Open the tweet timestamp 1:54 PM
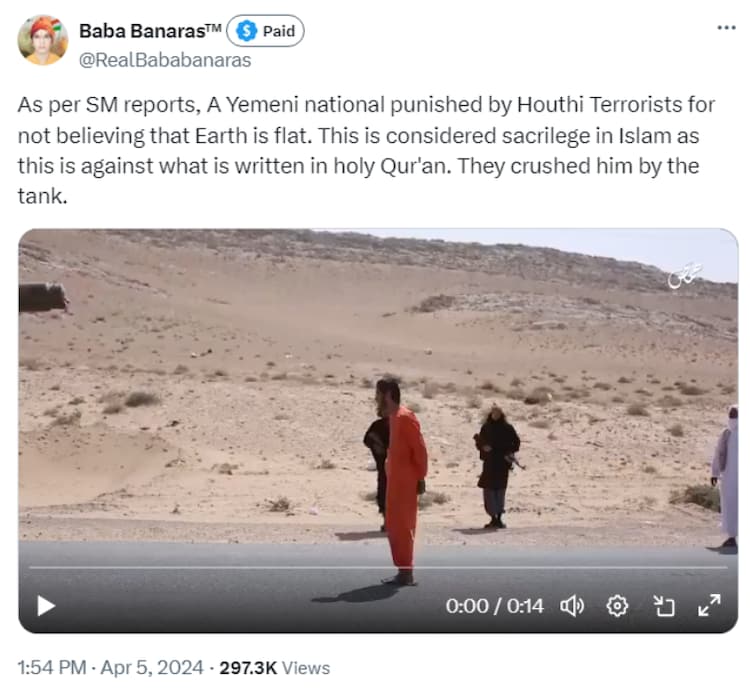Image resolution: width=750 pixels, height=691 pixels. [x=52, y=668]
